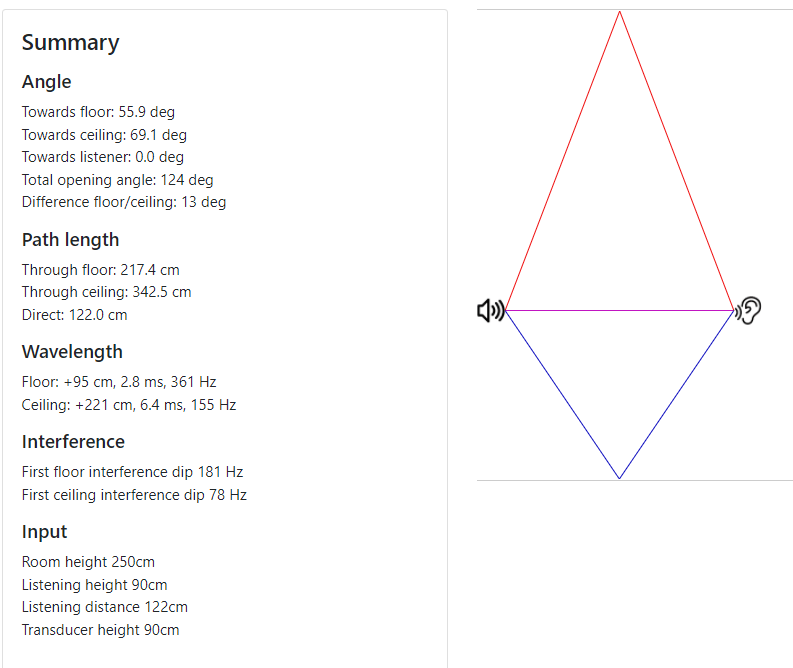Viewport: 793px width, 668px height.
Task: Select the Summary heading
Action: (x=70, y=42)
